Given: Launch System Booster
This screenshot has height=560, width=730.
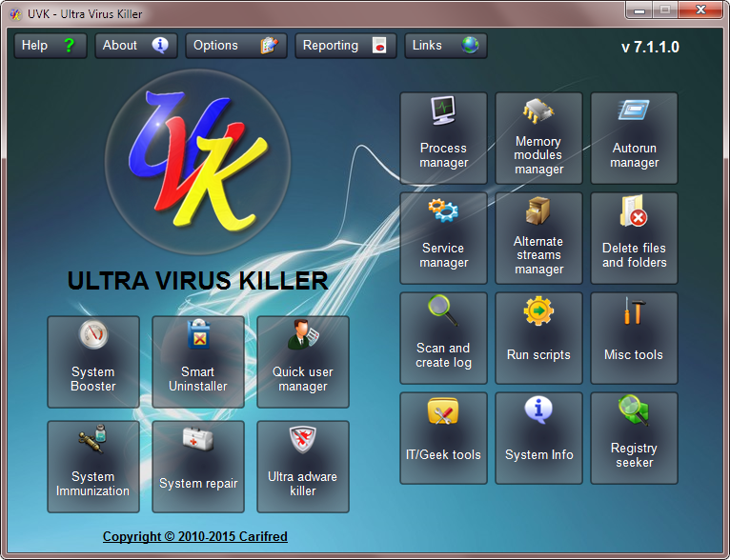Looking at the screenshot, I should (x=93, y=361).
